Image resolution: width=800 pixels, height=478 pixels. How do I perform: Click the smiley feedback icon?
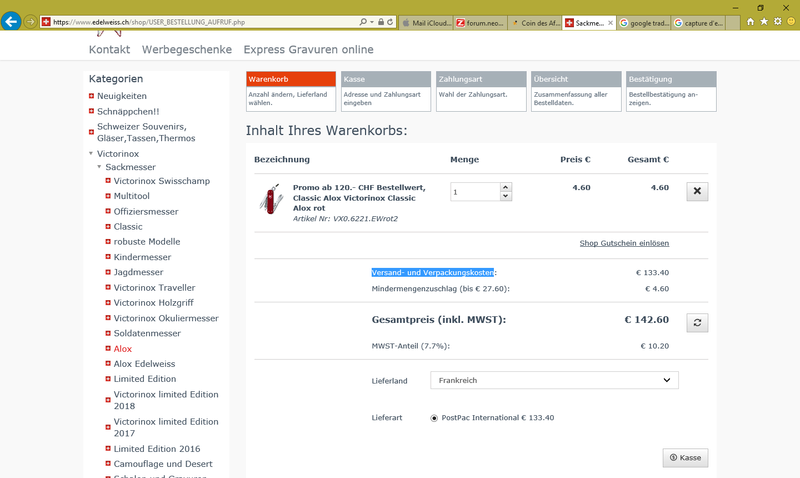791,21
